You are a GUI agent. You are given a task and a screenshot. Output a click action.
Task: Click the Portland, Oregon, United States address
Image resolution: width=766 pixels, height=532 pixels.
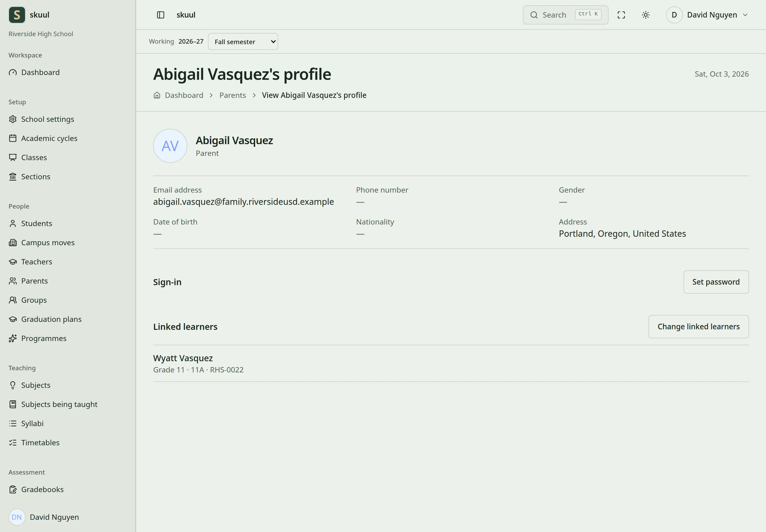[x=622, y=234]
